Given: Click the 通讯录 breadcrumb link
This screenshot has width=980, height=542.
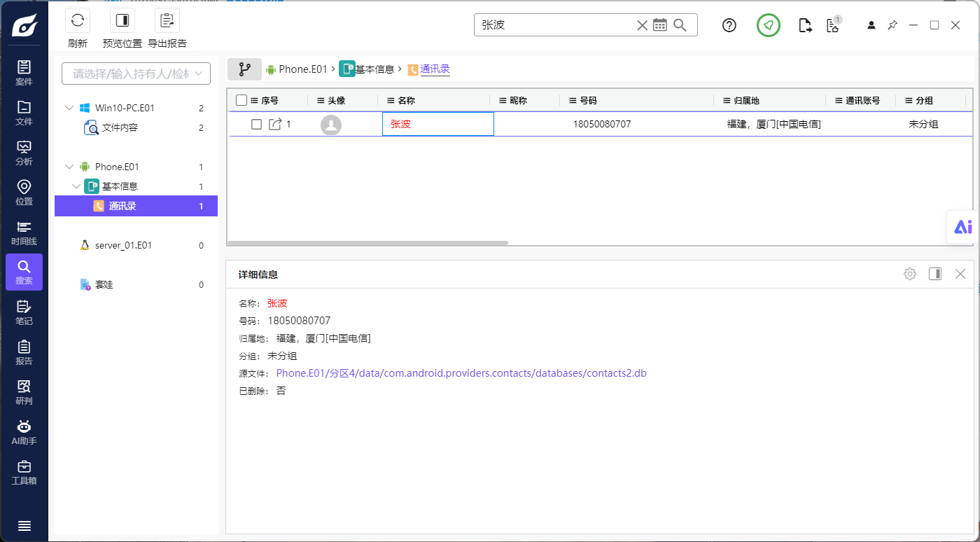Looking at the screenshot, I should click(x=435, y=69).
